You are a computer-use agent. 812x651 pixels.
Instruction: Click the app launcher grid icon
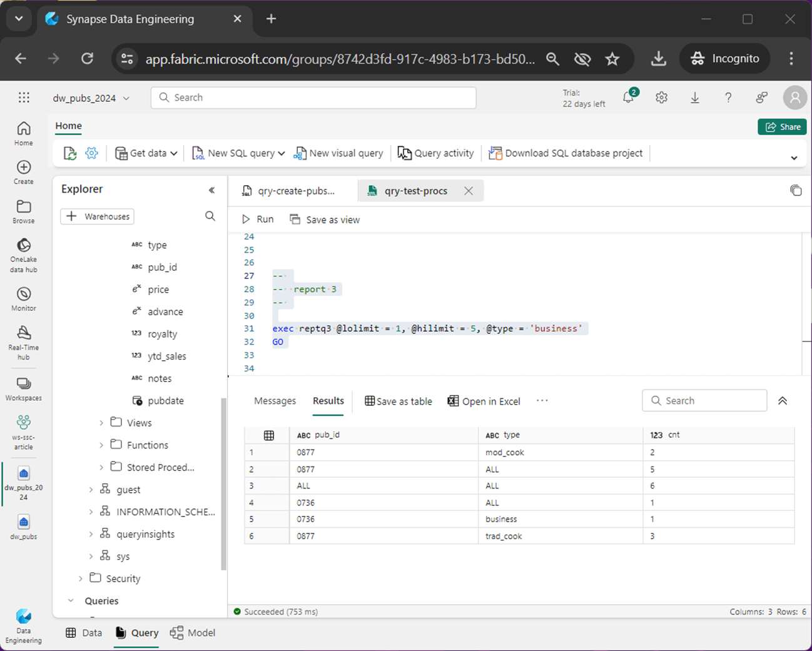pos(24,98)
